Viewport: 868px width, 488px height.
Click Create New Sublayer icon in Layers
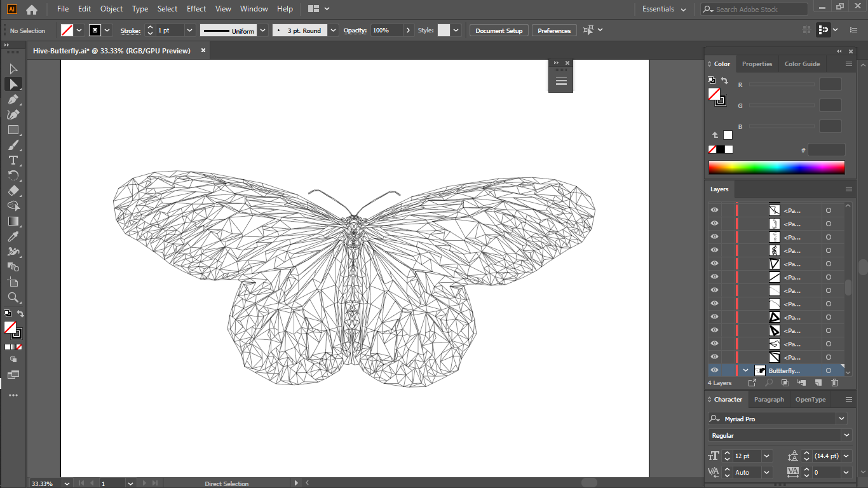pyautogui.click(x=801, y=383)
